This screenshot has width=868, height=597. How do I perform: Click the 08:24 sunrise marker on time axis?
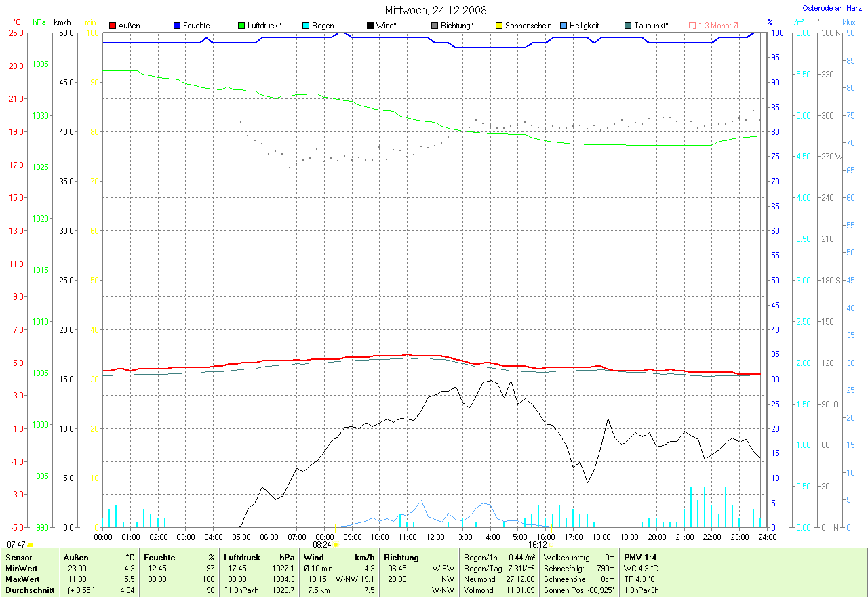coord(335,544)
